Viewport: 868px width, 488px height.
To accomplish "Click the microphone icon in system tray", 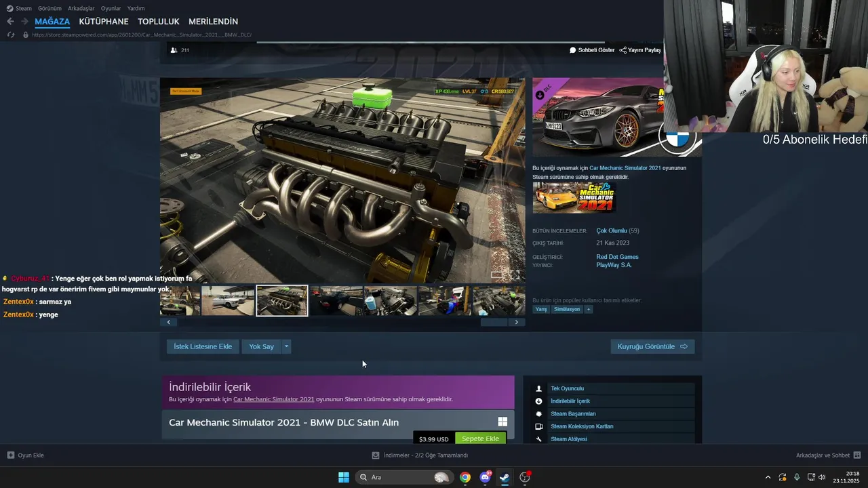I will click(797, 477).
